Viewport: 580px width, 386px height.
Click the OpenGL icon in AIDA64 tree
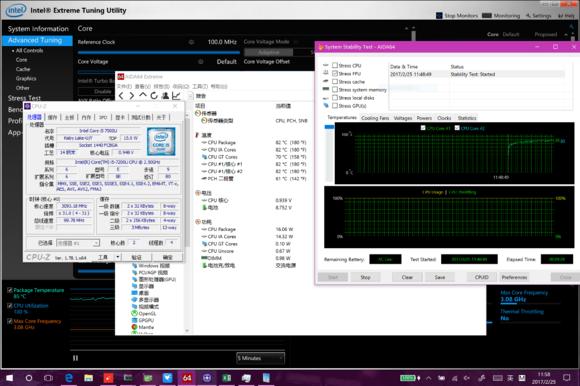point(135,313)
